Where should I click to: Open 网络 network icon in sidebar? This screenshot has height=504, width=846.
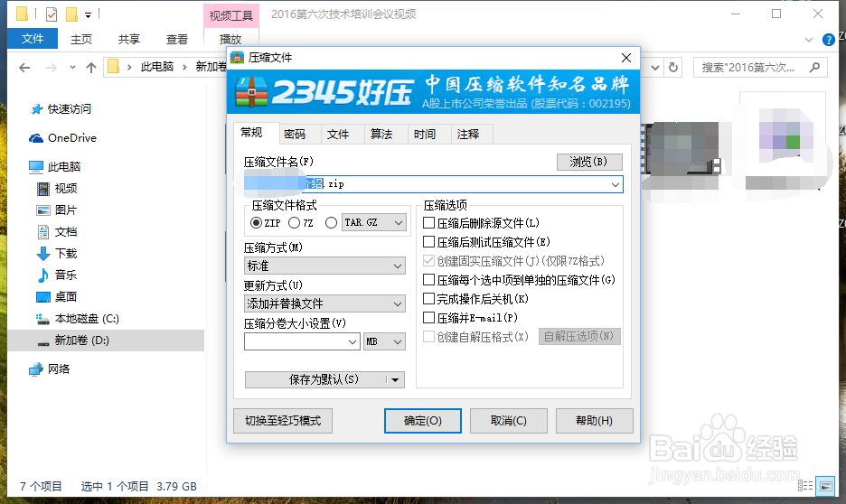pos(36,369)
